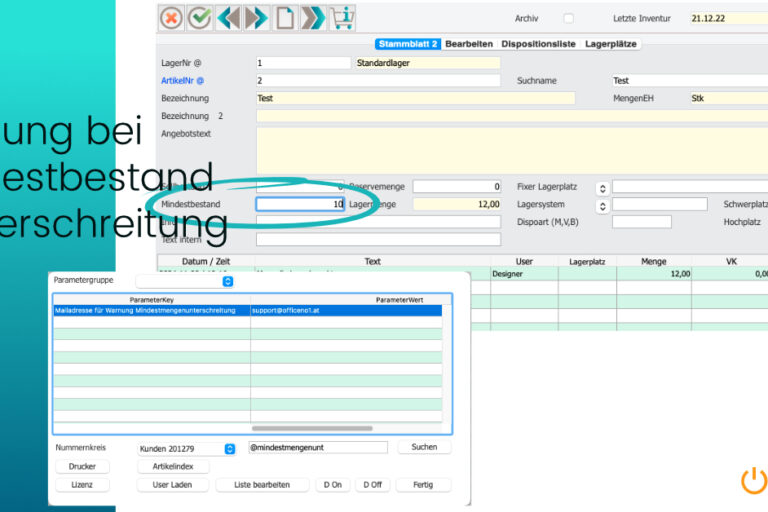Click the Mindestbestand input field

coord(300,204)
